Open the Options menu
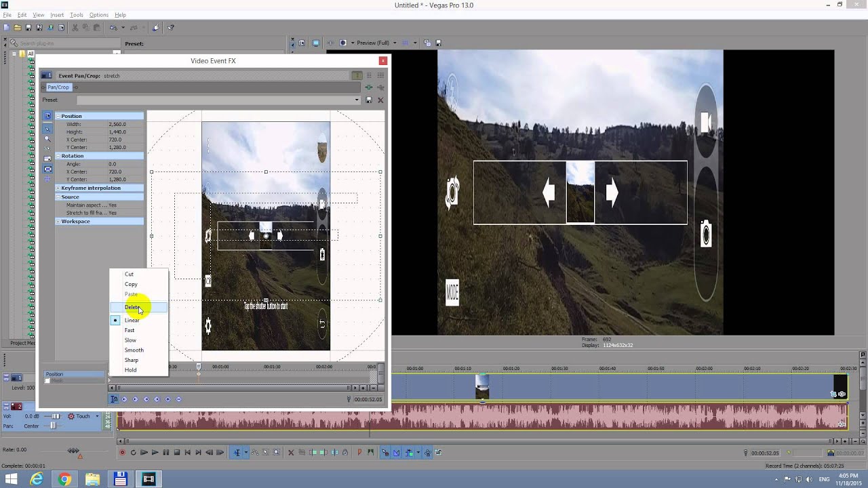 [x=98, y=15]
